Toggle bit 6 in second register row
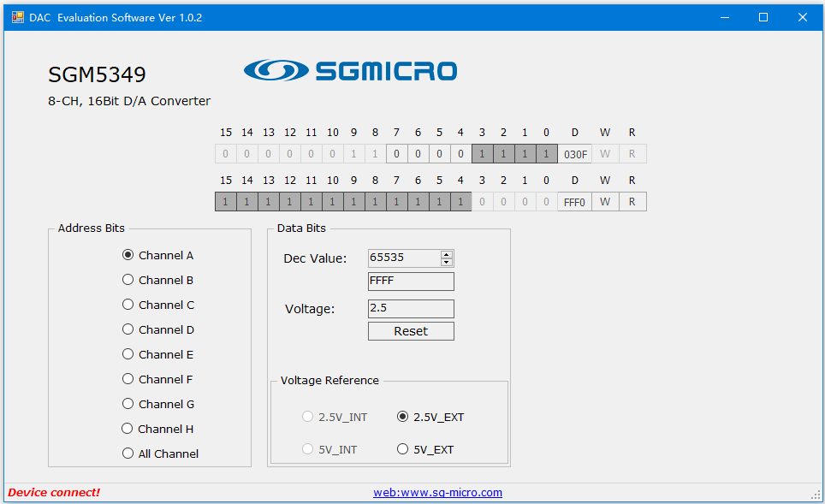This screenshot has height=504, width=825. (418, 201)
